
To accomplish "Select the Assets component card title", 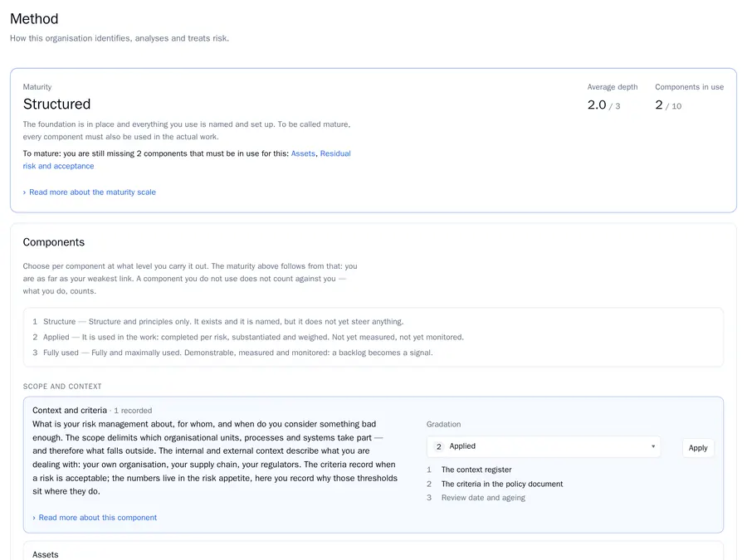I will (x=46, y=555).
